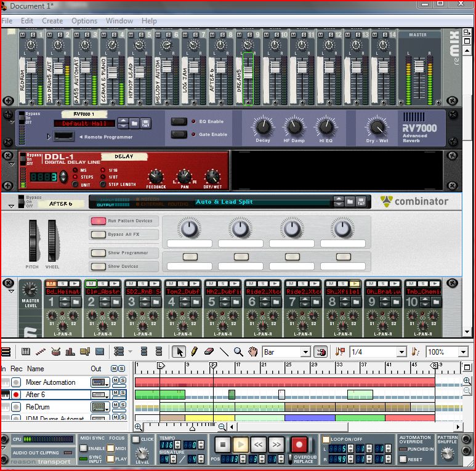This screenshot has width=476, height=471.
Task: Open the Options menu
Action: pos(84,21)
